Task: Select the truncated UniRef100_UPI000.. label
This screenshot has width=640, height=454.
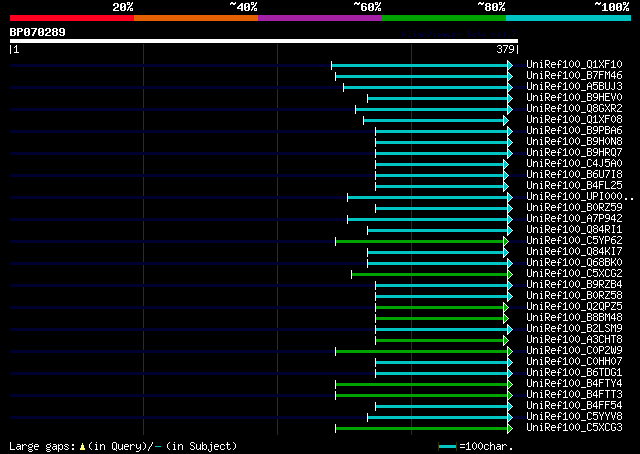Action: click(580, 197)
